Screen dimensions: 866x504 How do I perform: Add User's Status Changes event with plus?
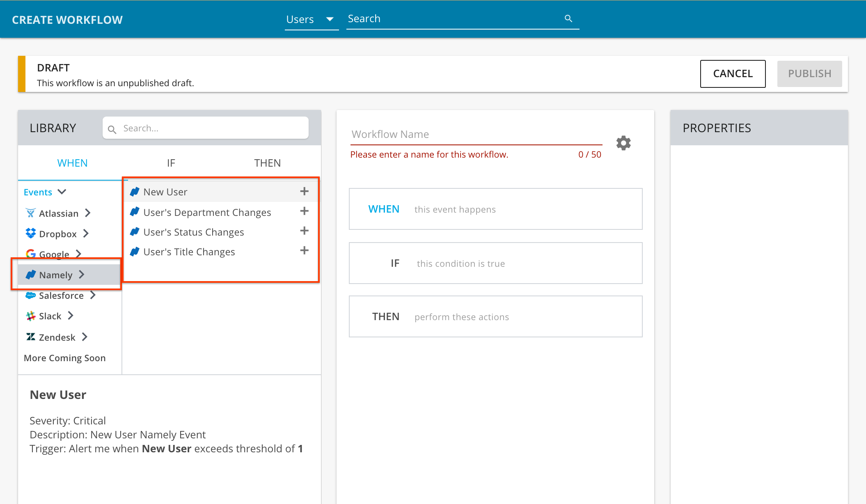tap(304, 231)
